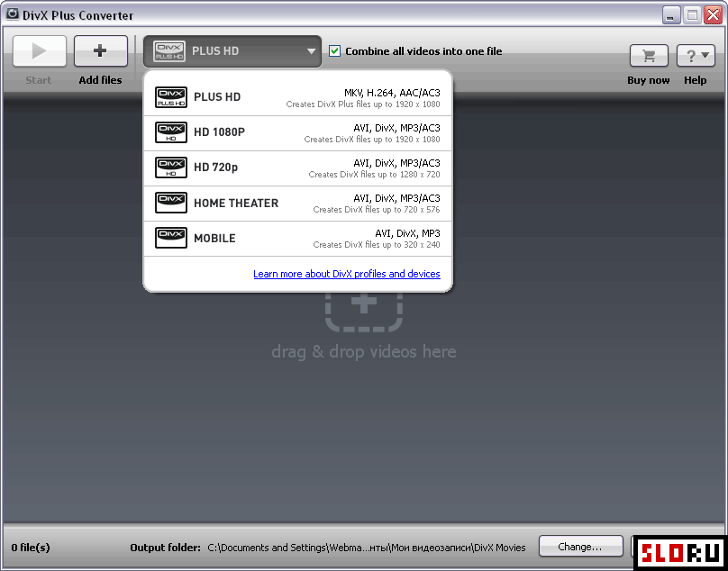Click the output folder path text
The height and width of the screenshot is (571, 728).
(x=366, y=547)
